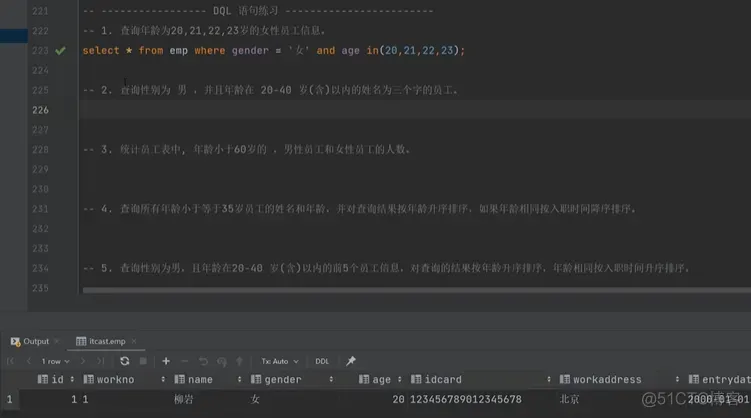Sort by the idcard column arrows
The height and width of the screenshot is (418, 751).
point(548,379)
